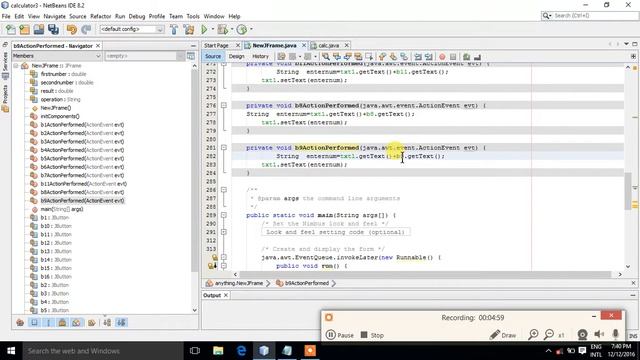
Task: Open the Navigator filter settings icon
Action: coord(191,56)
